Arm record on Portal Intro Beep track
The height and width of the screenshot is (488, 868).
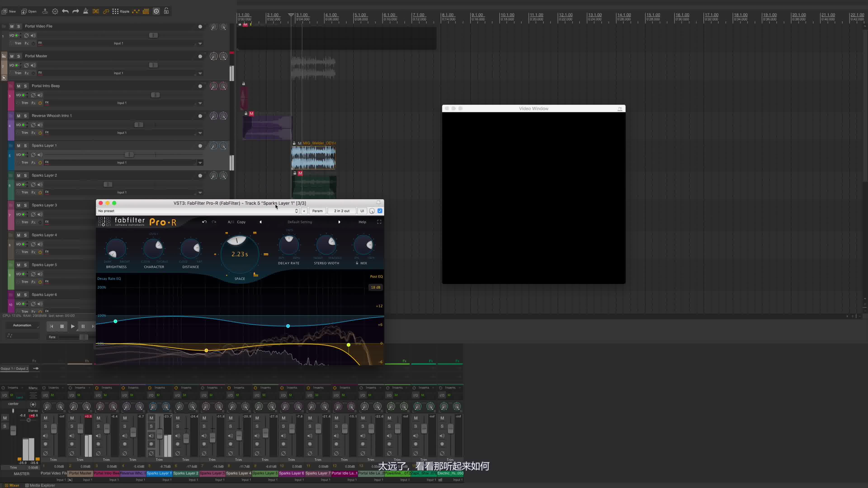click(200, 86)
